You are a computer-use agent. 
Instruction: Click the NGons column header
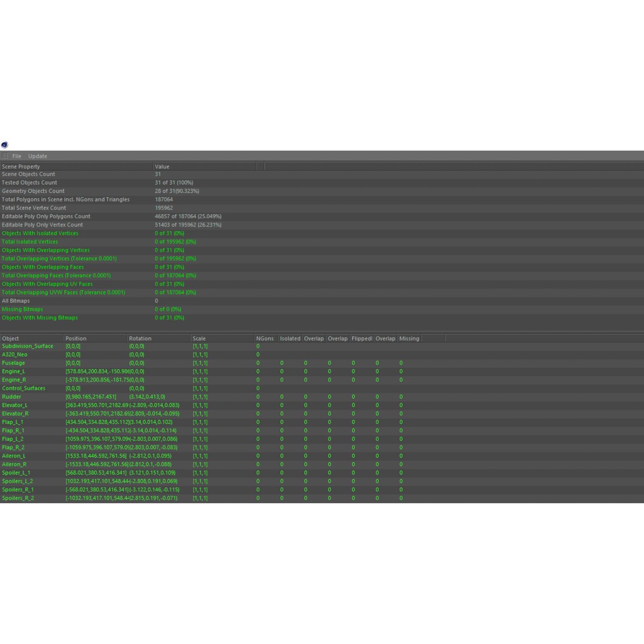tap(266, 339)
